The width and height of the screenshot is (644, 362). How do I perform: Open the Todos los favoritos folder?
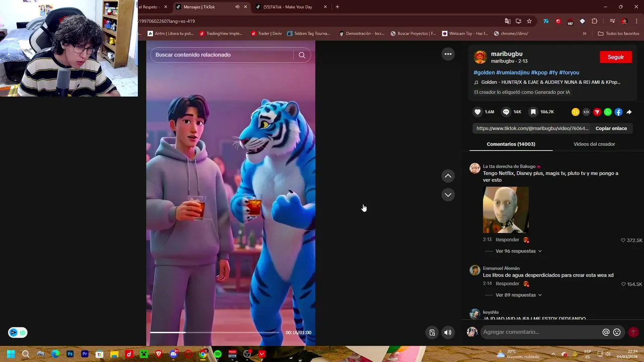click(618, 34)
